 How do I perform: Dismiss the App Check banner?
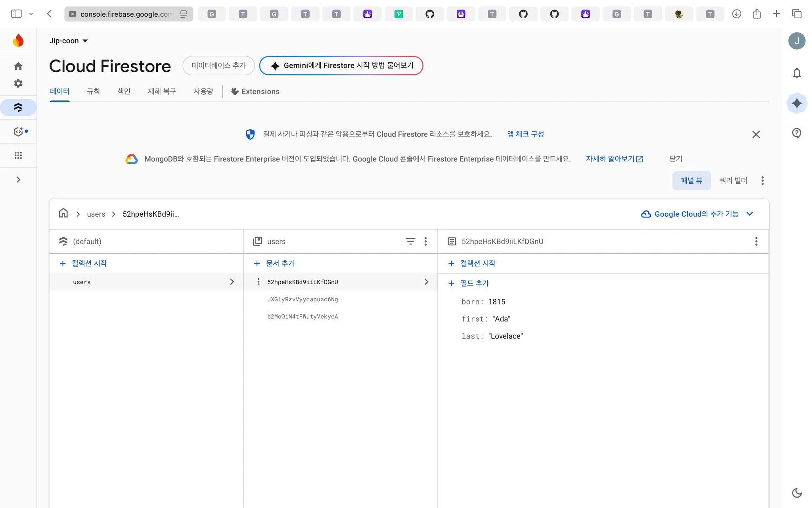pos(756,135)
